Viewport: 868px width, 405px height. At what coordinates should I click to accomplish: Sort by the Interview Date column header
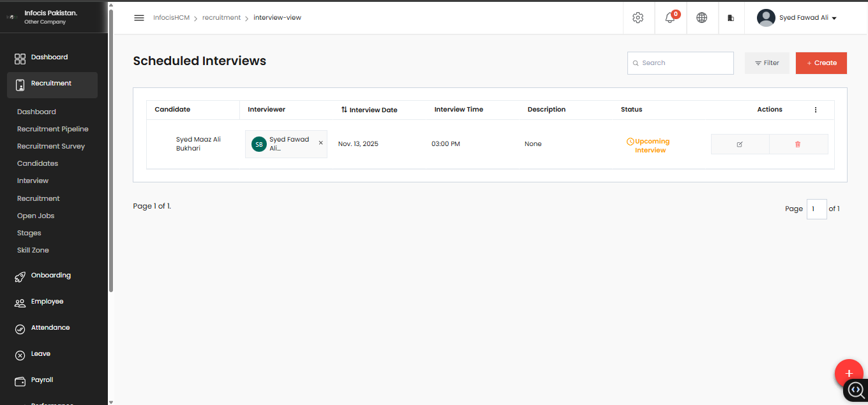369,110
